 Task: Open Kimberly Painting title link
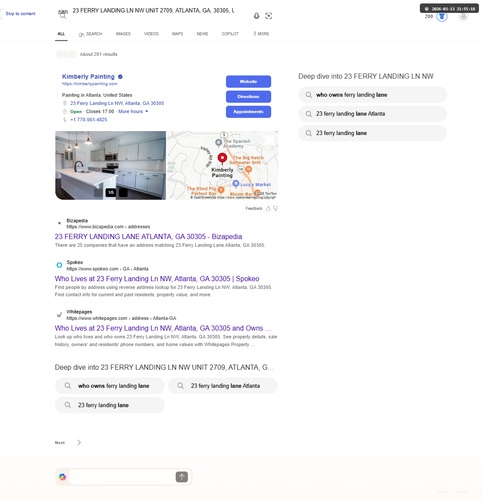pyautogui.click(x=88, y=77)
